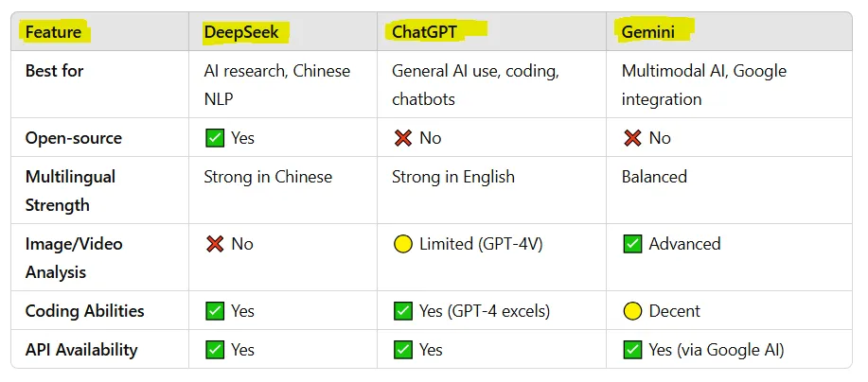Click the green check beside Advanced

[x=632, y=244]
